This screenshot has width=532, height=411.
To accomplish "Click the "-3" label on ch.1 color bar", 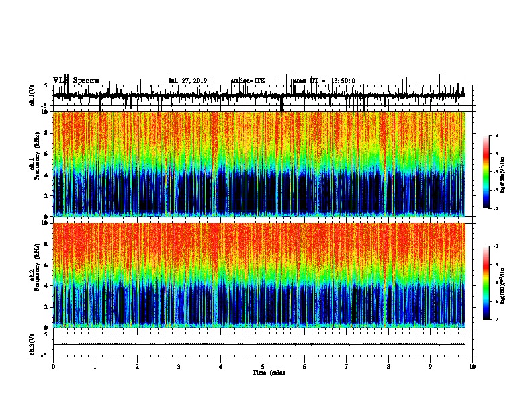I will tap(496, 135).
